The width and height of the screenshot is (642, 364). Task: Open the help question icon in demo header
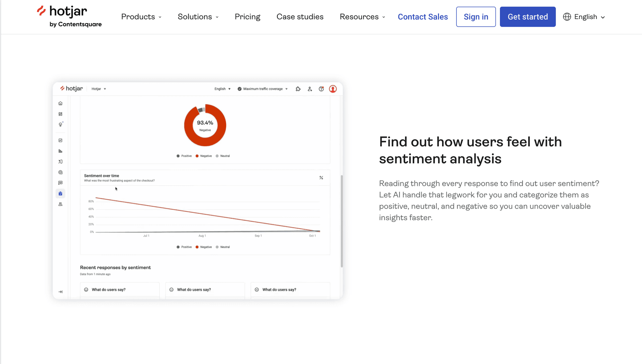coord(321,89)
